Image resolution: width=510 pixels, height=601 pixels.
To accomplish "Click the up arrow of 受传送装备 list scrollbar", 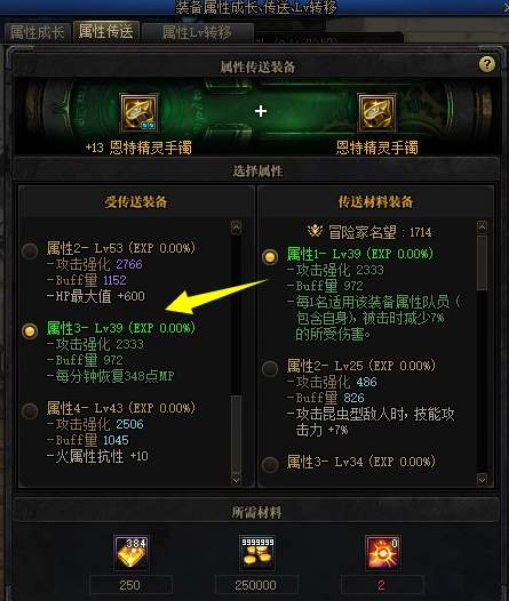I will point(236,227).
